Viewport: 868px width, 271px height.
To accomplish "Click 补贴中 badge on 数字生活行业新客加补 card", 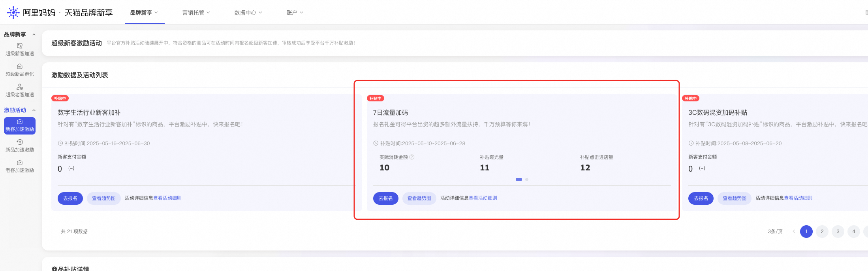I will coord(60,98).
